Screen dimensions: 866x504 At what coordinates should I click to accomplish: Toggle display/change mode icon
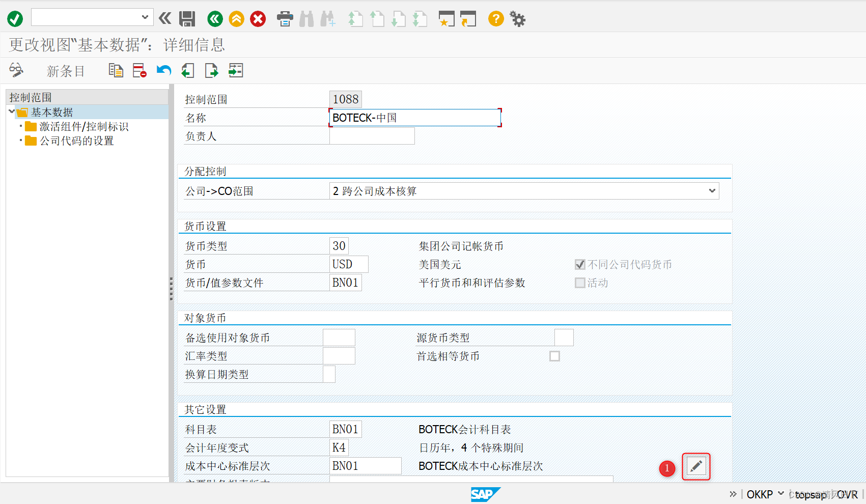tap(16, 70)
